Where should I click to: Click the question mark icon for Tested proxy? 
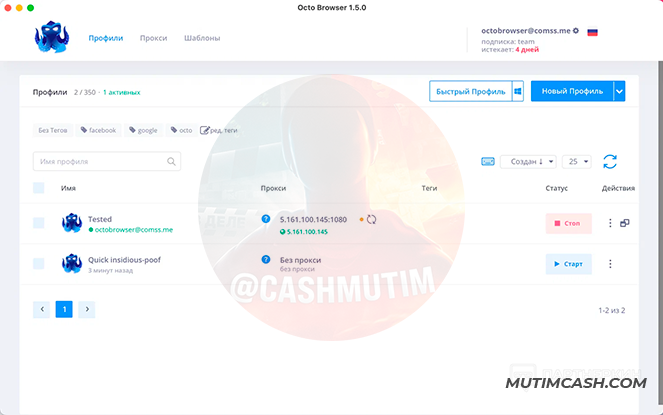click(x=266, y=219)
